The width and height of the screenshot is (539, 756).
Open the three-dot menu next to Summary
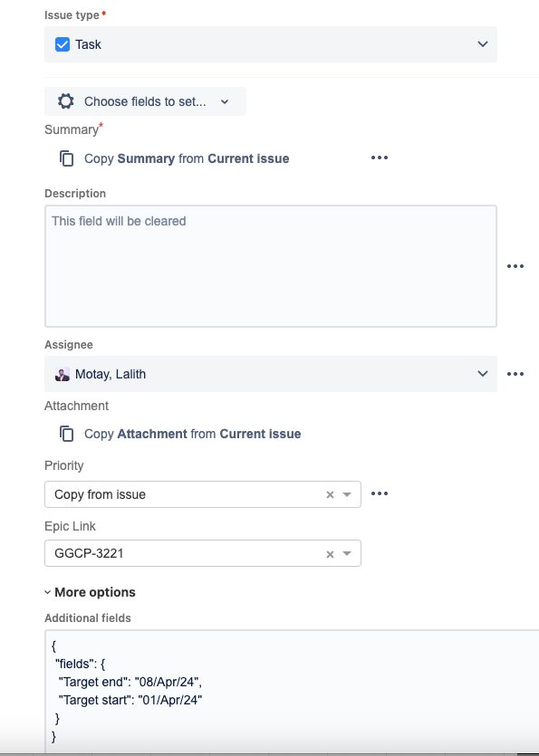click(380, 158)
